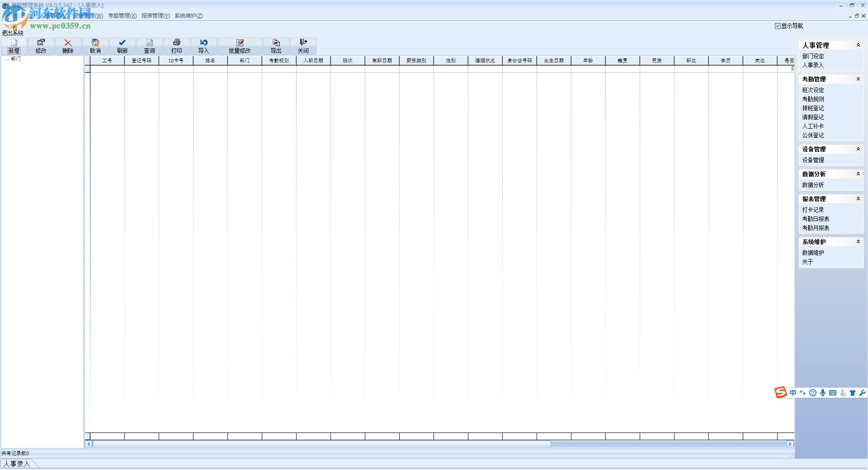Click the 学历 column header
Screen dimensions: 868x470
726,61
